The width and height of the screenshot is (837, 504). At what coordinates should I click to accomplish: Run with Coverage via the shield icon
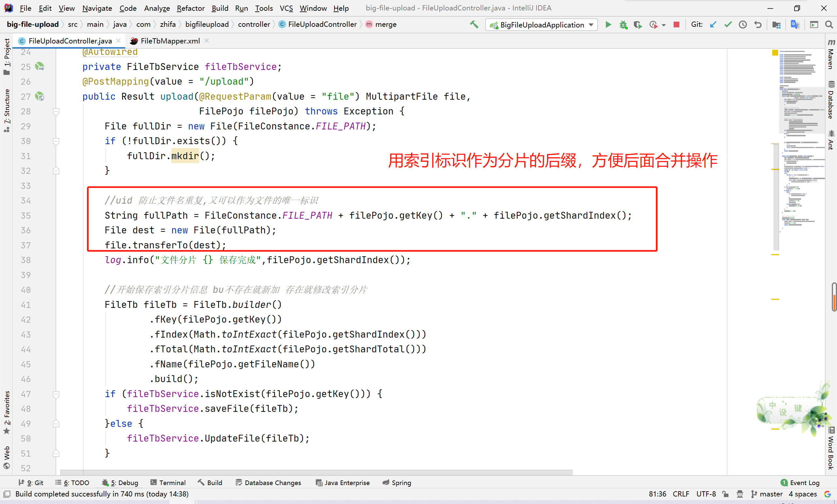point(638,25)
